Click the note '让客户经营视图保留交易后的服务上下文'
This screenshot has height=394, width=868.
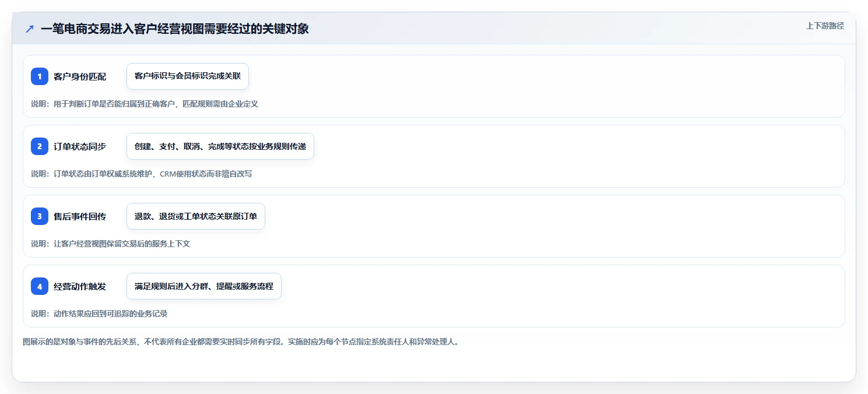pos(122,244)
